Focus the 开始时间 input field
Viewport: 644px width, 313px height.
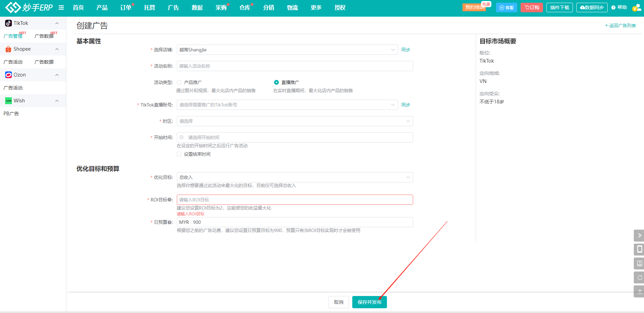tap(295, 137)
